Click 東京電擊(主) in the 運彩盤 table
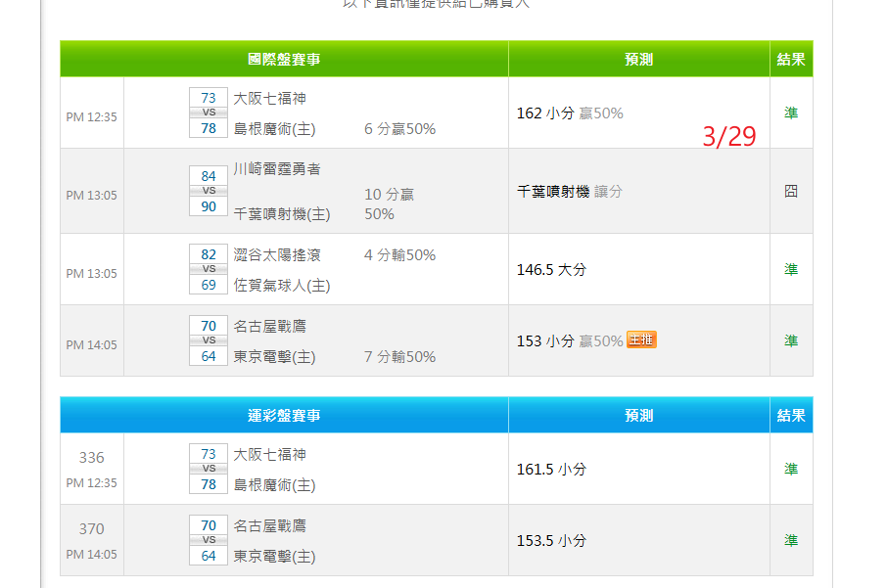 pos(275,557)
